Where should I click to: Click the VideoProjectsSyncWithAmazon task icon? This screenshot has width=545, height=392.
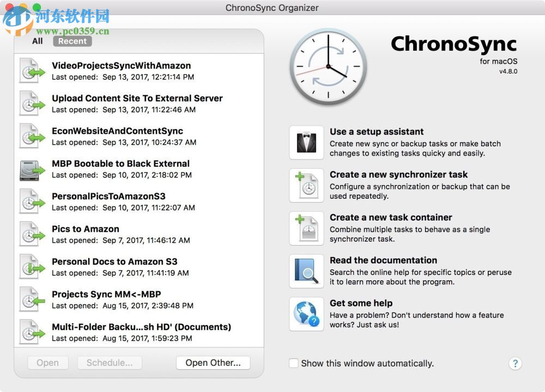point(31,71)
